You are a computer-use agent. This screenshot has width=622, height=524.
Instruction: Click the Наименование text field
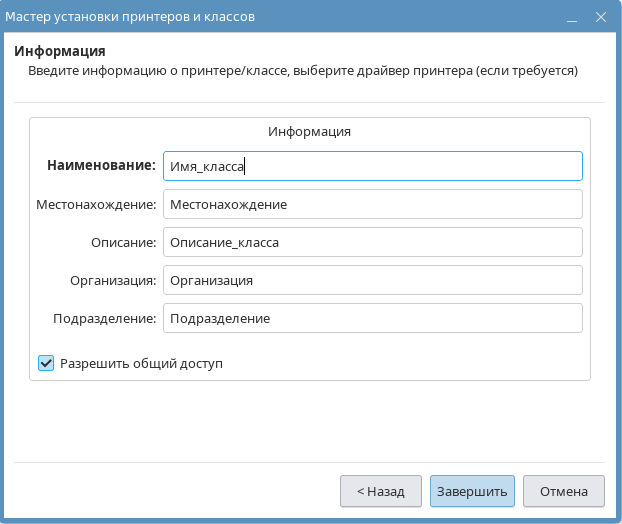tap(372, 166)
